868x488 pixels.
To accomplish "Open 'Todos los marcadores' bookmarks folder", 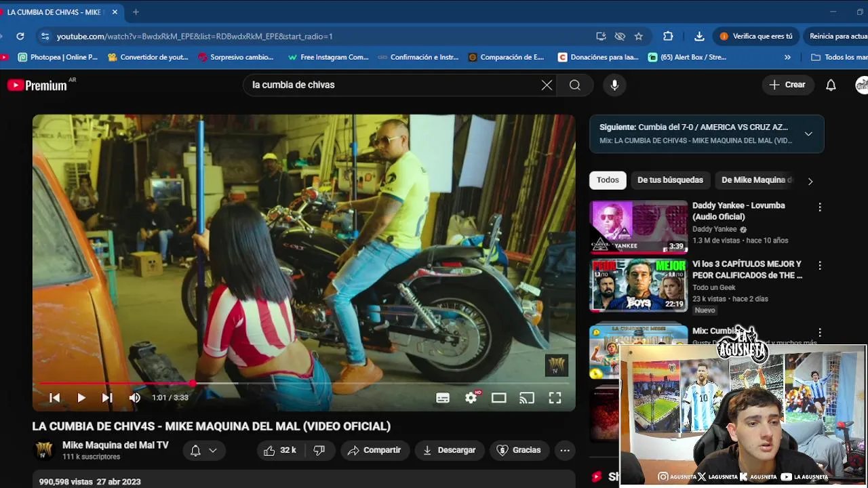I will click(x=839, y=57).
